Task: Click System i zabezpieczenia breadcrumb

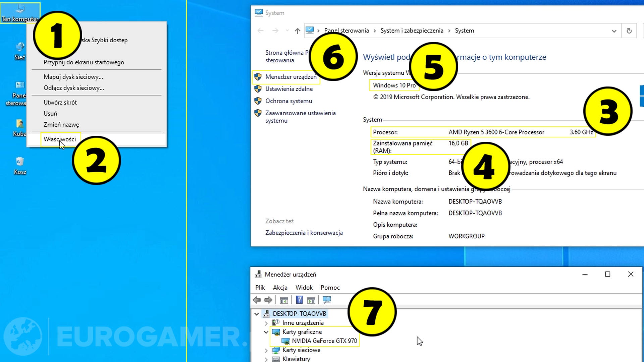Action: click(x=412, y=31)
